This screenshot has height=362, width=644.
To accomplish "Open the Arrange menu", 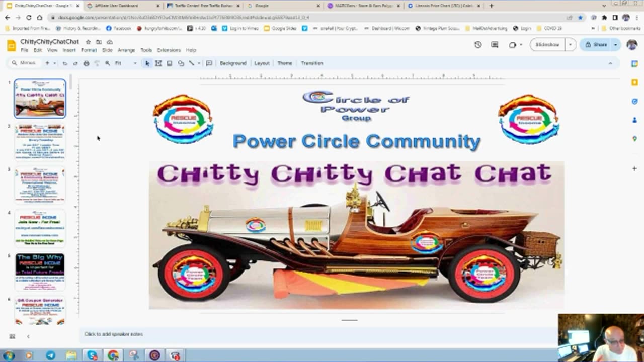I will pyautogui.click(x=126, y=50).
